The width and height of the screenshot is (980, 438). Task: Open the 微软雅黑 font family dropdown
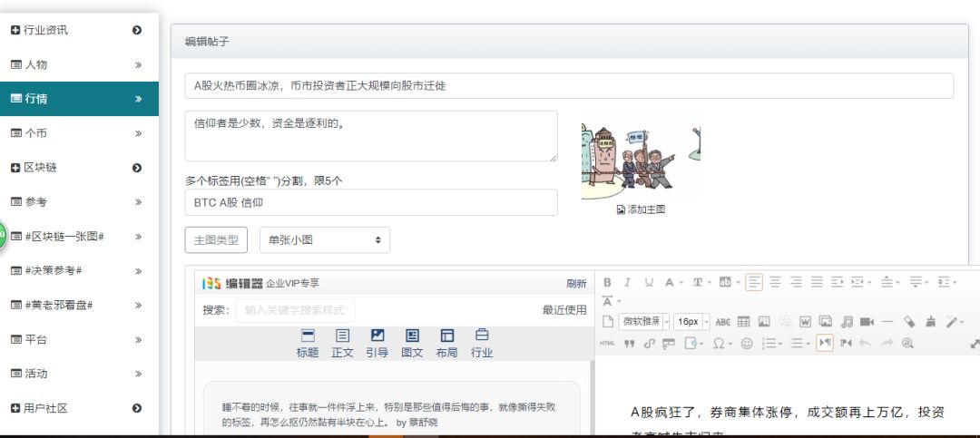(667, 322)
